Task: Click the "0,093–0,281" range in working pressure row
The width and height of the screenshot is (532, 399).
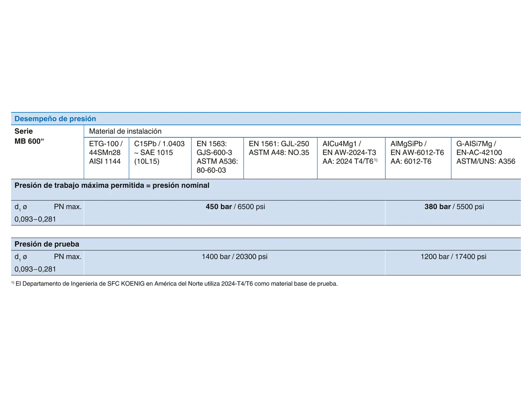Action: [35, 219]
